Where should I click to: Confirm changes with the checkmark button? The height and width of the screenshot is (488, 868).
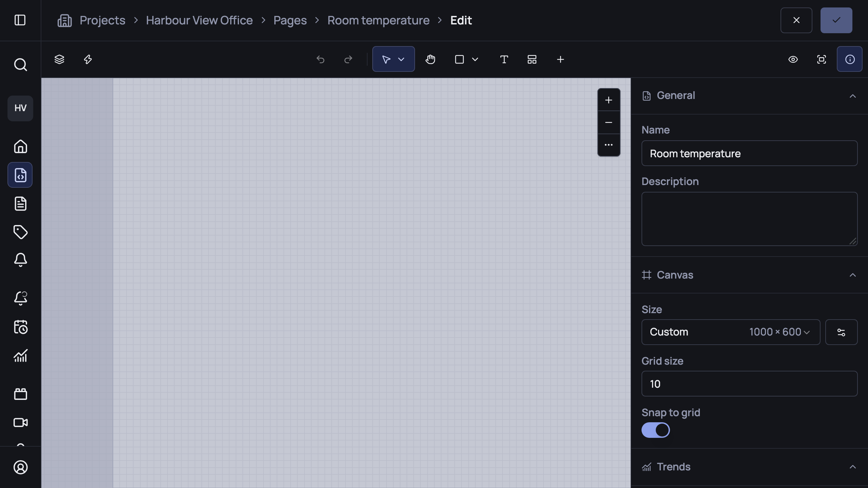836,20
